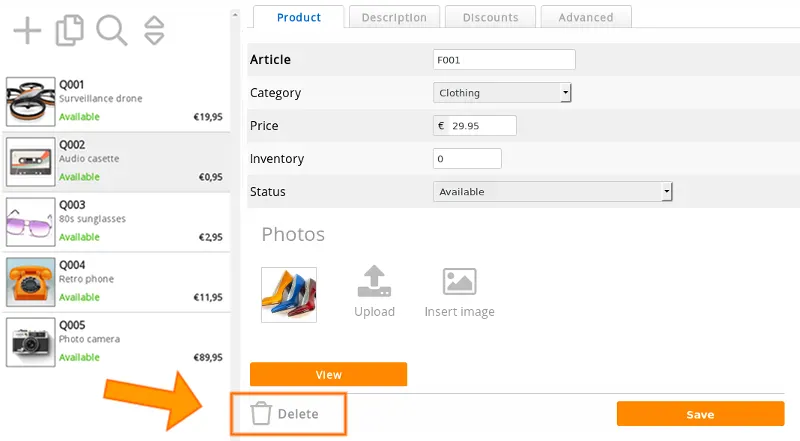800x441 pixels.
Task: Click the plus icon to add product
Action: (28, 31)
